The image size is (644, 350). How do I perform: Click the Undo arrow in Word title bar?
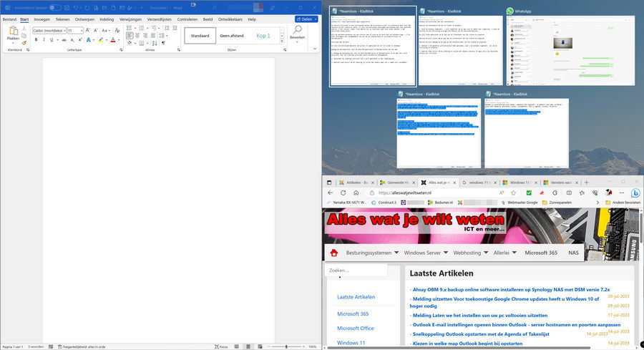pos(76,8)
